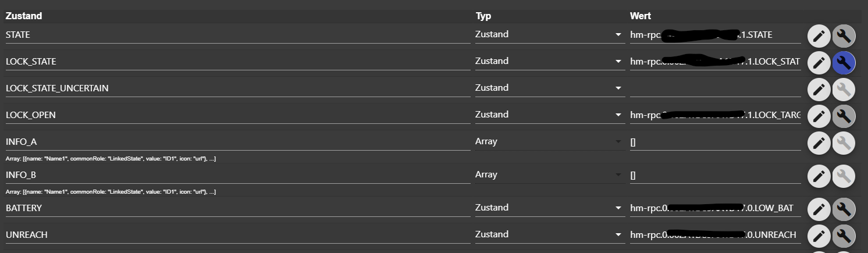868x253 pixels.
Task: Click the Wert field of INFO_A array
Action: pyautogui.click(x=715, y=142)
